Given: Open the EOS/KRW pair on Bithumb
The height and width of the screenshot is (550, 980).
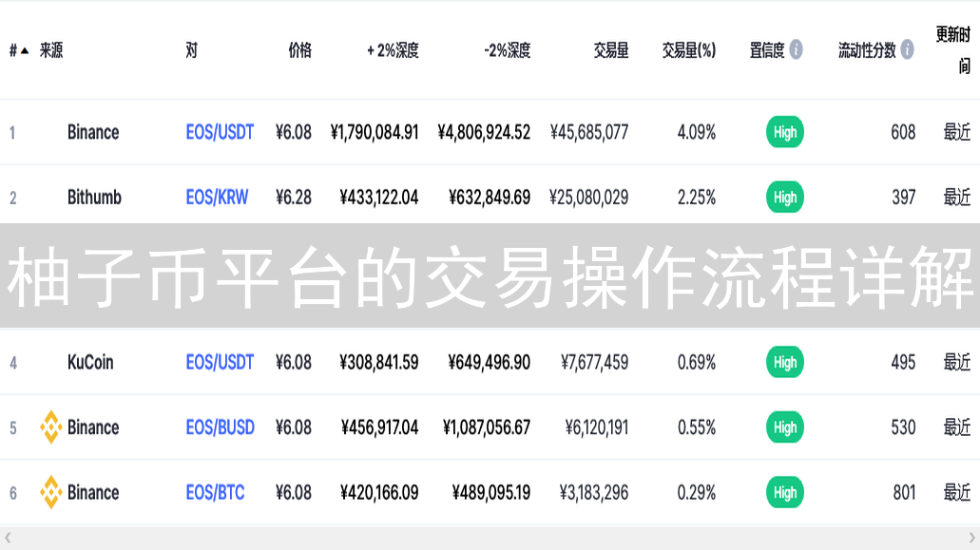Looking at the screenshot, I should tap(217, 198).
